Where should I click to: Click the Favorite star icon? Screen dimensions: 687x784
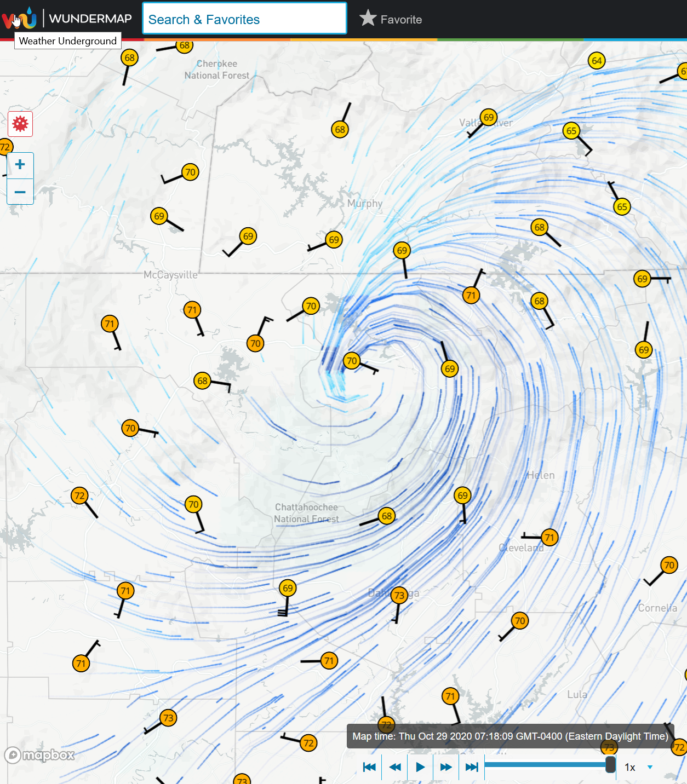(x=368, y=19)
